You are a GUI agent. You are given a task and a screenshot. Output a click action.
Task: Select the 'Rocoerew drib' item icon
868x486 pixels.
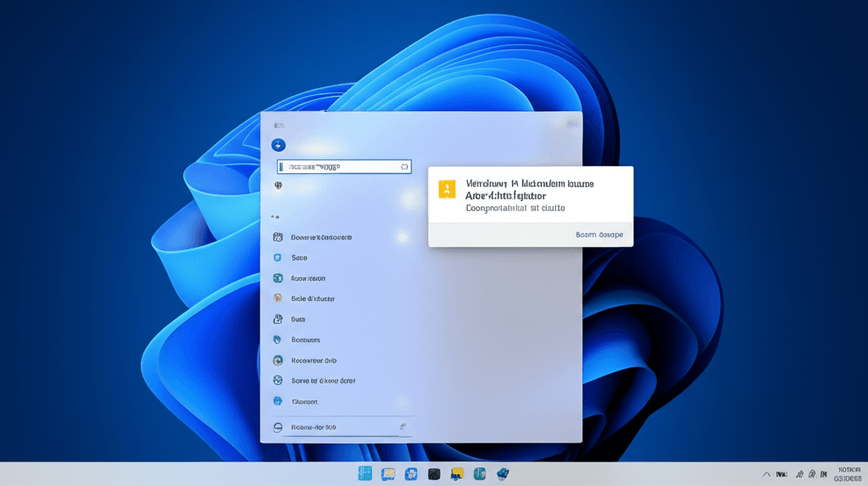tap(278, 360)
